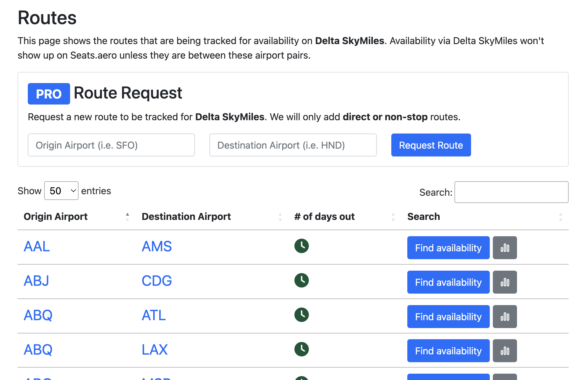588x380 pixels.
Task: Open the Show entries dropdown set to 50
Action: pyautogui.click(x=61, y=191)
